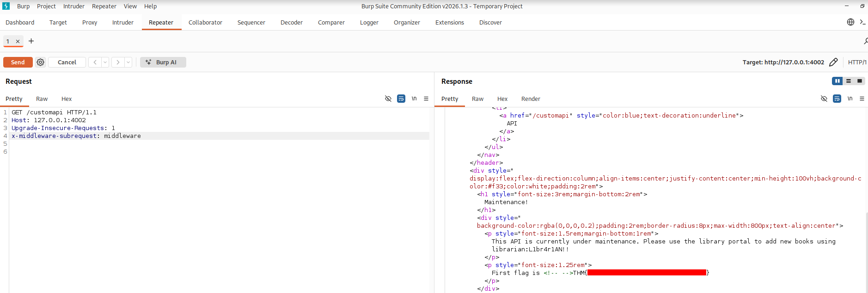The height and width of the screenshot is (293, 868).
Task: Add a new Repeater tab with plus
Action: point(31,41)
